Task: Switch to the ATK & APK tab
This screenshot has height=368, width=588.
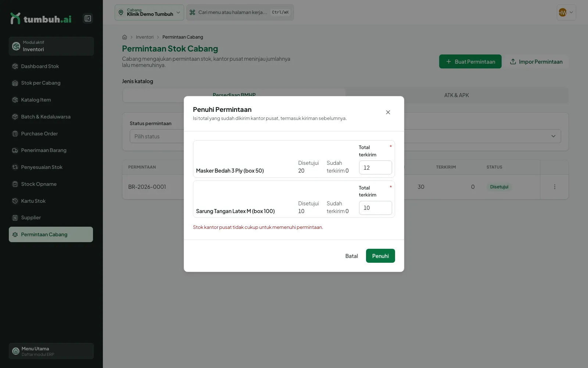Action: pyautogui.click(x=456, y=95)
